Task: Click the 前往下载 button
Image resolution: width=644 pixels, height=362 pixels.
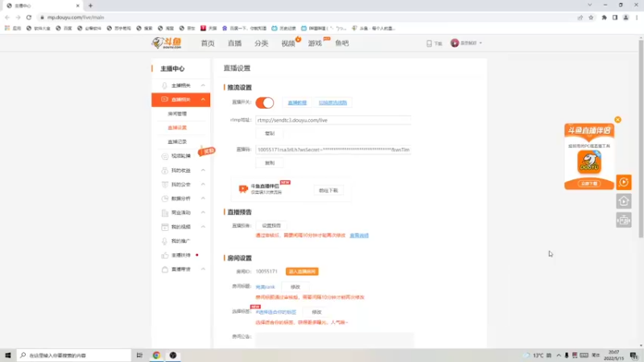Action: pos(328,191)
